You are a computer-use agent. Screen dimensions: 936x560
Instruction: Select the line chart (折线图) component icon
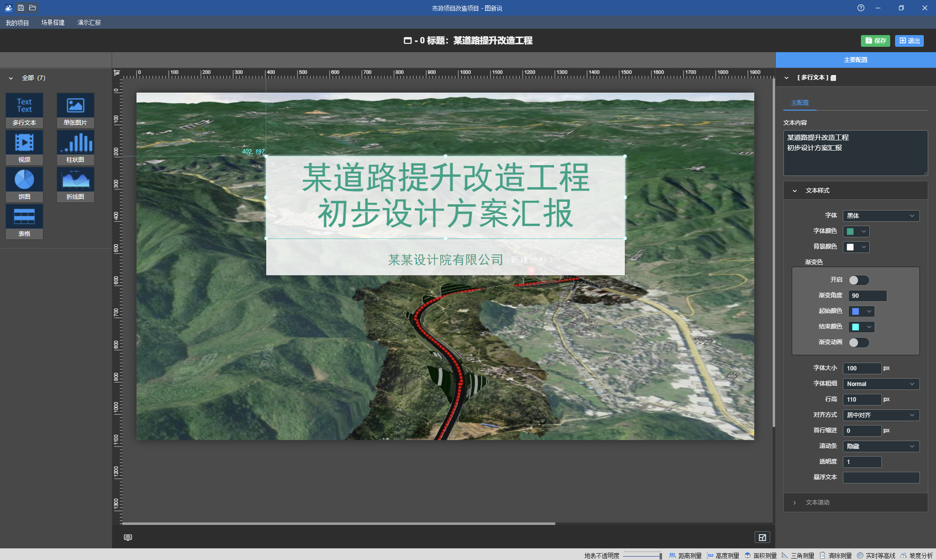75,180
